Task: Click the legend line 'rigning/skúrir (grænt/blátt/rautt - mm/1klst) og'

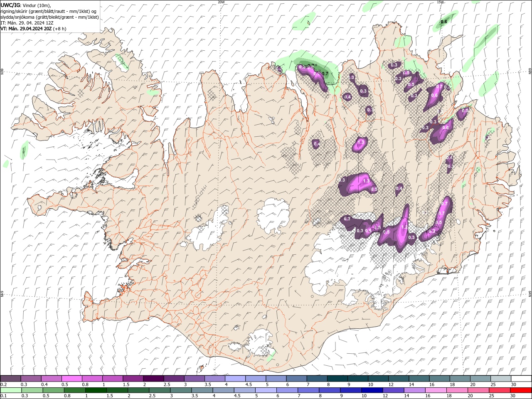Action: coord(49,11)
